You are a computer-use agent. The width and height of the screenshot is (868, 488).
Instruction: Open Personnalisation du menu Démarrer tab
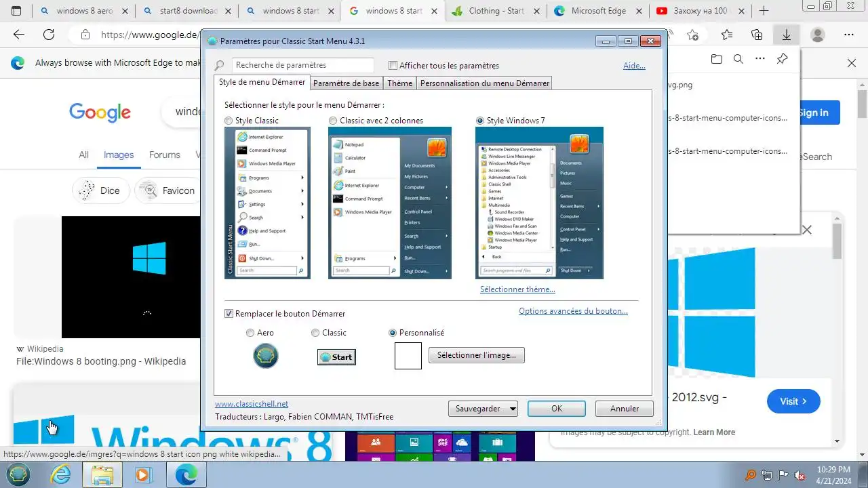[x=485, y=83]
